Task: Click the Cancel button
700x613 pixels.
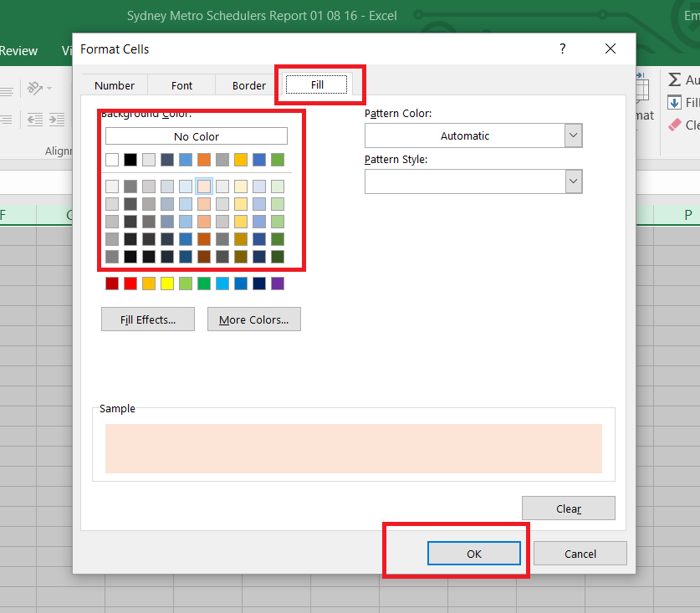Action: pyautogui.click(x=580, y=553)
